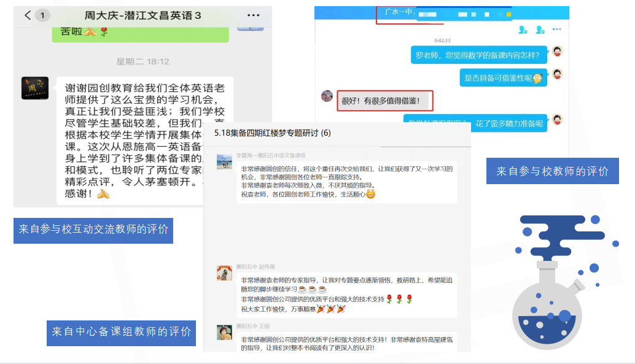Click the 来自中心备课组教师的评价 label
Viewport: 635px width, 364px height.
(121, 332)
